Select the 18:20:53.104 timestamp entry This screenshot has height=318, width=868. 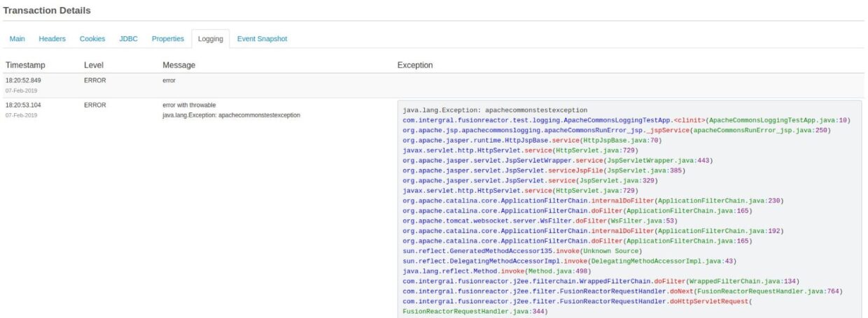(23, 105)
